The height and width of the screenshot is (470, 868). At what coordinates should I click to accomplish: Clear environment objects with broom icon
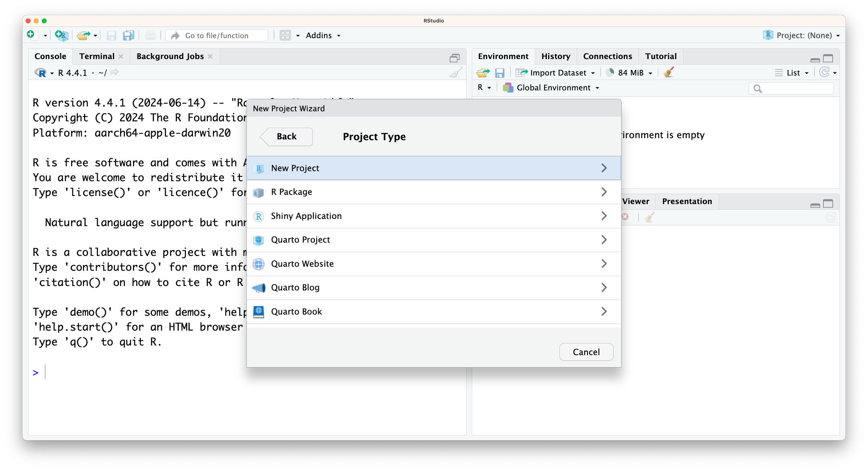pyautogui.click(x=669, y=72)
